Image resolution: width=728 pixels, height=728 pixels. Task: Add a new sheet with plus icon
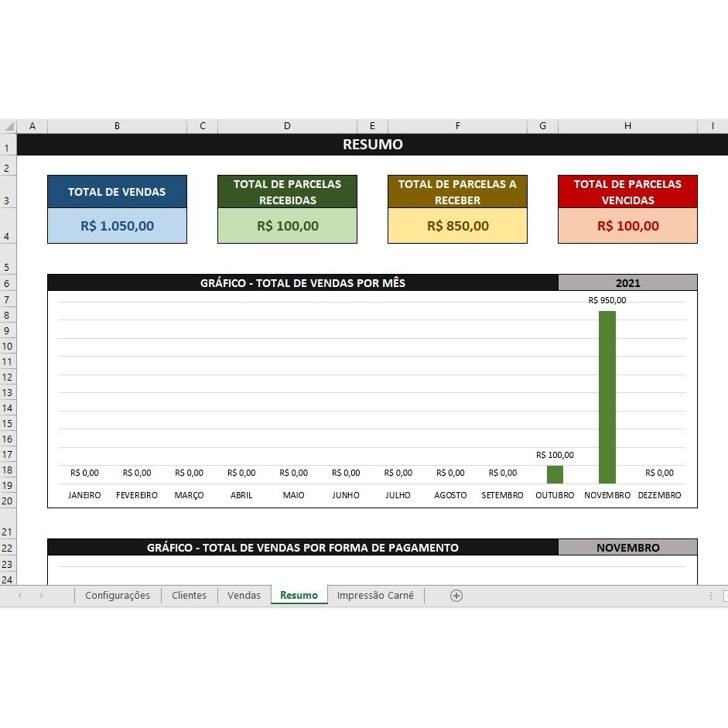click(x=456, y=596)
